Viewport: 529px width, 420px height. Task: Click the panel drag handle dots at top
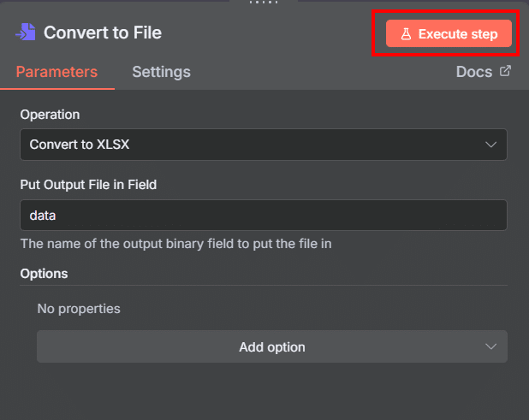[x=264, y=2]
